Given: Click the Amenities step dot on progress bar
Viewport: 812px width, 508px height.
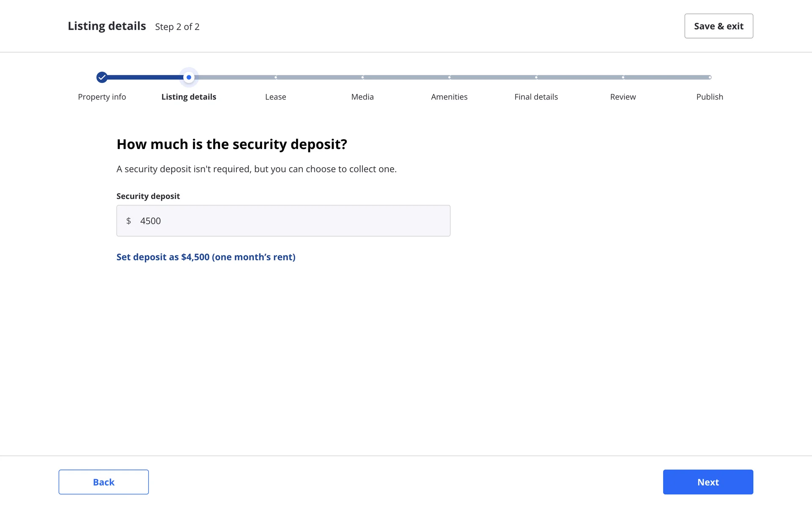Looking at the screenshot, I should [449, 77].
